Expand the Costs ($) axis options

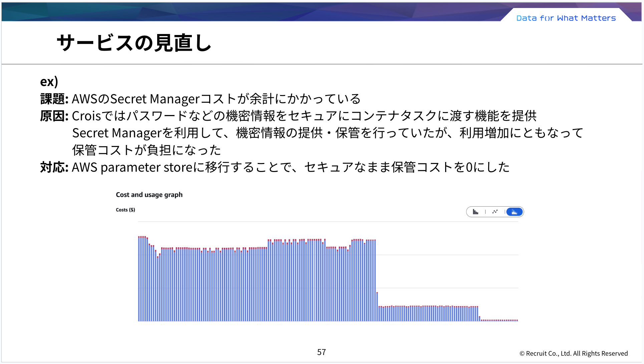click(x=125, y=210)
